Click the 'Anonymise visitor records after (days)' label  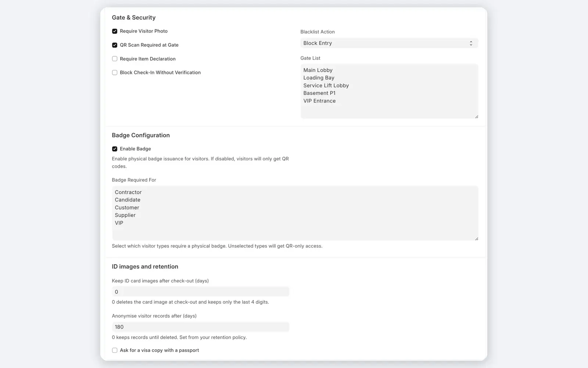pyautogui.click(x=154, y=316)
